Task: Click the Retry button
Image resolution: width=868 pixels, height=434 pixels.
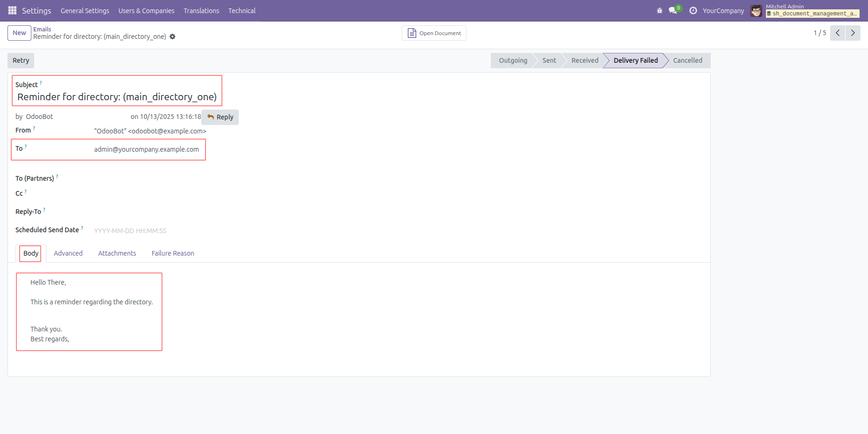Action: tap(21, 60)
